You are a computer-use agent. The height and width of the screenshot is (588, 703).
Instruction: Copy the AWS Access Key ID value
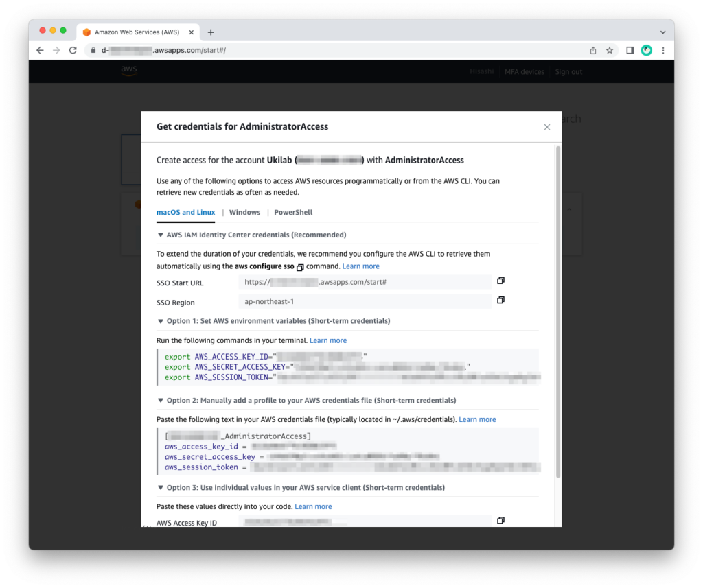[500, 520]
